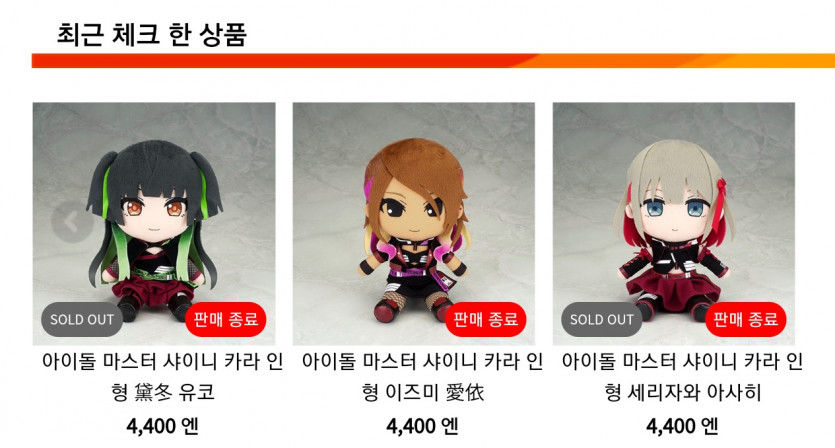The width and height of the screenshot is (835, 448).
Task: Open product title ending with 유코
Action: (162, 377)
